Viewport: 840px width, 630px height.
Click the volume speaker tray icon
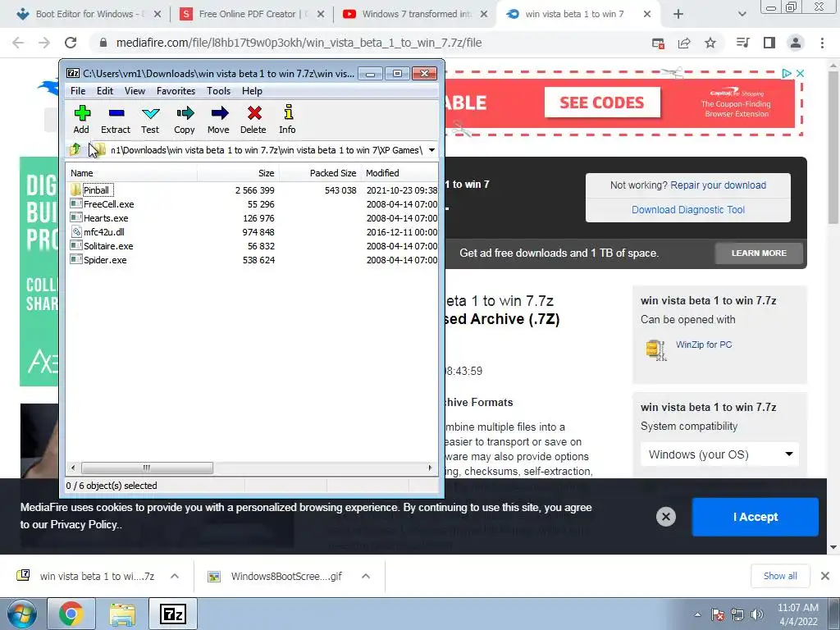(x=757, y=614)
